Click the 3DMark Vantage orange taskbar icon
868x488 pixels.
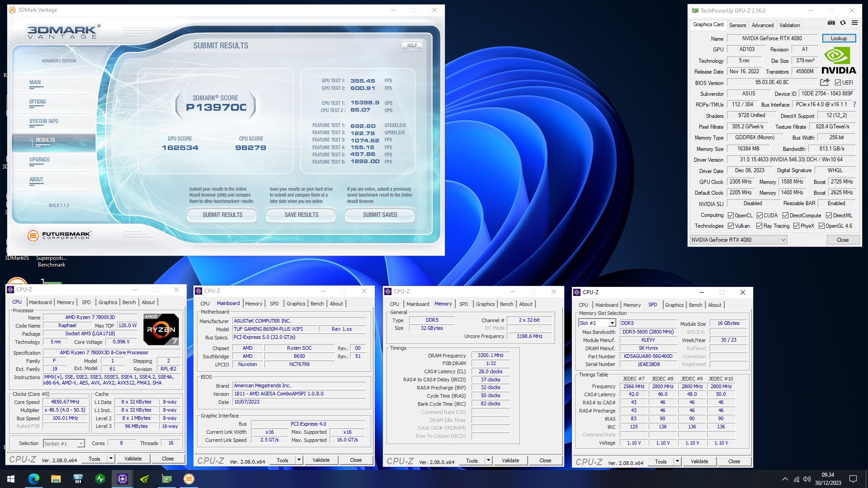[x=189, y=479]
